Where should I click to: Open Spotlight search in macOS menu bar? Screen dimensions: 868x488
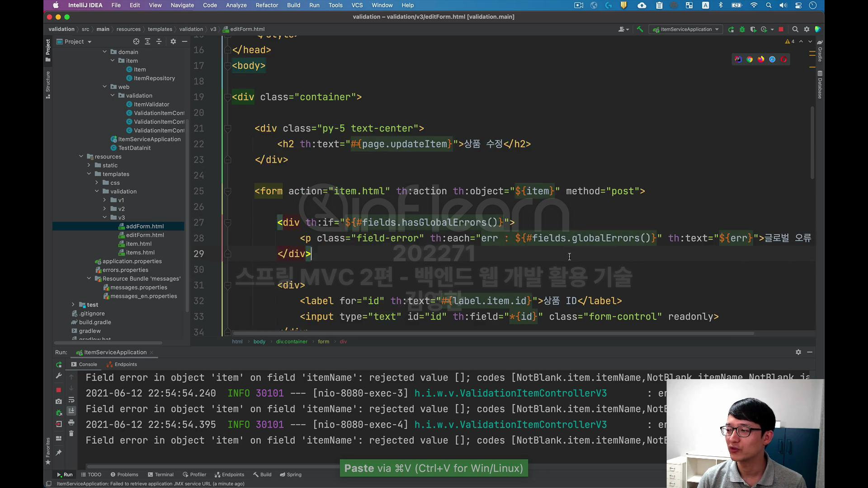[x=769, y=5]
